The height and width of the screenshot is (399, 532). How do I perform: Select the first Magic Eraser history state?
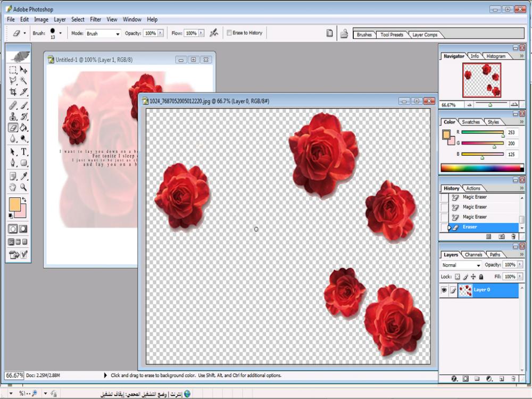pyautogui.click(x=475, y=197)
